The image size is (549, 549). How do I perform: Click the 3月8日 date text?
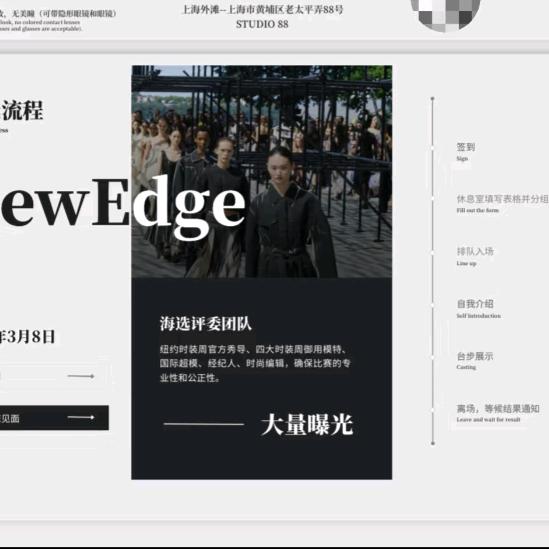point(31,336)
